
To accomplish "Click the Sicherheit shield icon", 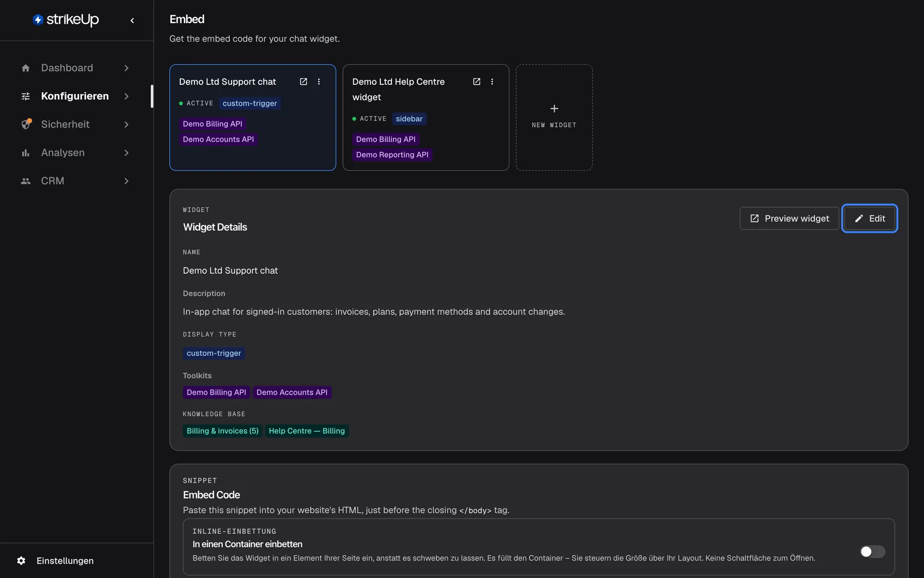I will pyautogui.click(x=26, y=124).
